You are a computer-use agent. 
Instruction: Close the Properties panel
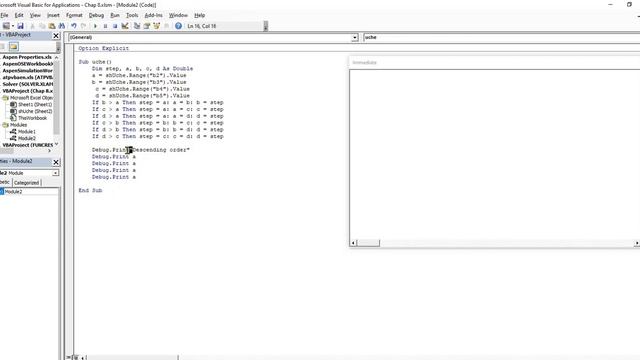pos(56,162)
